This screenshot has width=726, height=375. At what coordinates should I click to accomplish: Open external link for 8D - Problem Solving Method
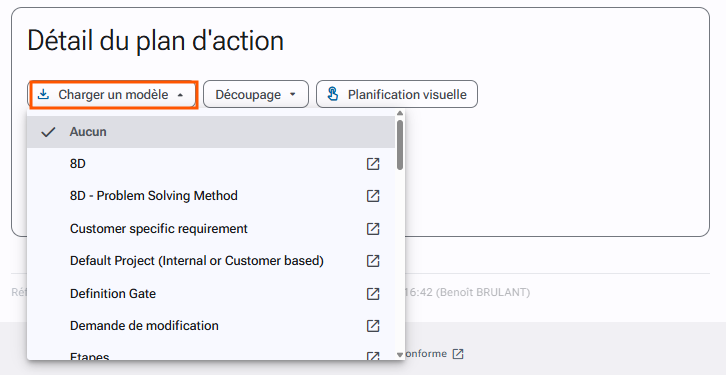(373, 196)
